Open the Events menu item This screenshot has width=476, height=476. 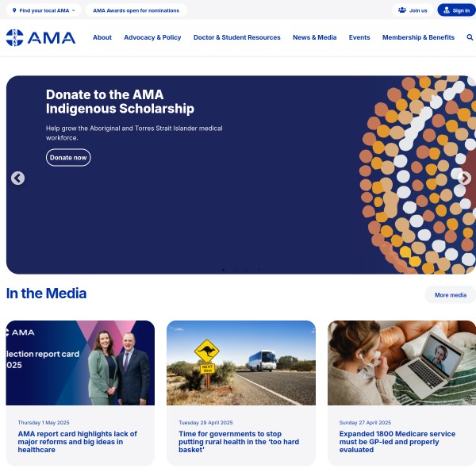point(359,37)
